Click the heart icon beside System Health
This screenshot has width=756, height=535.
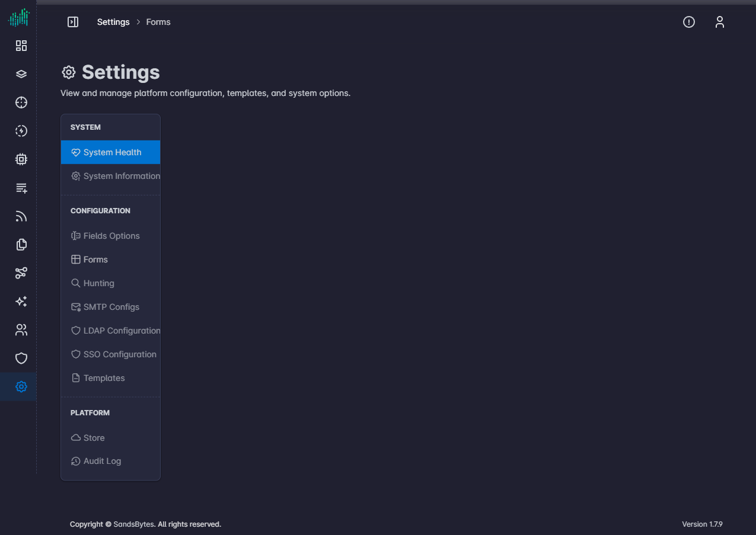click(75, 152)
